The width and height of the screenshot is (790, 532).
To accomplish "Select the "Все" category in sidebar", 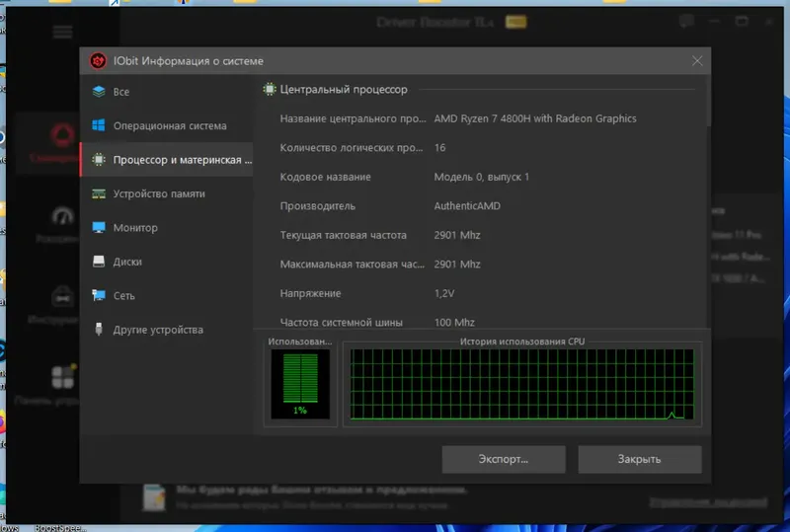I will click(x=166, y=92).
